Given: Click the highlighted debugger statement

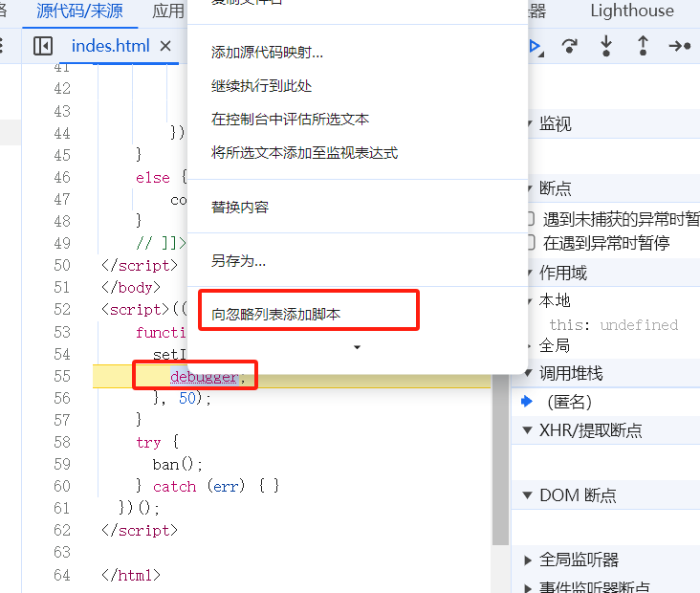Looking at the screenshot, I should click(x=204, y=377).
